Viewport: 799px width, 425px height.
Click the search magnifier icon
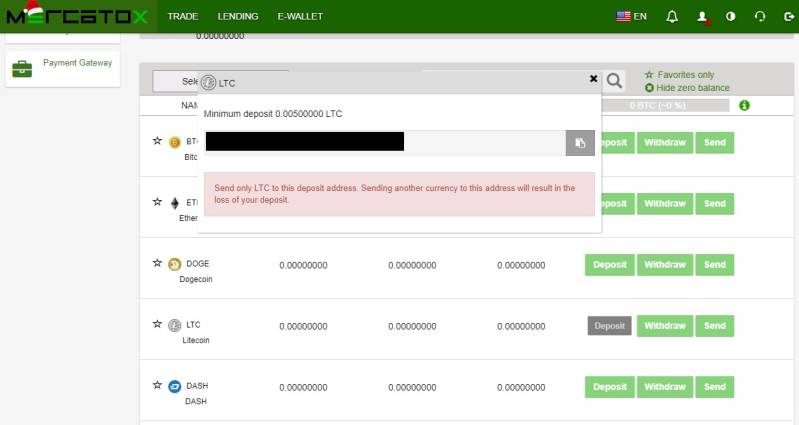click(615, 81)
